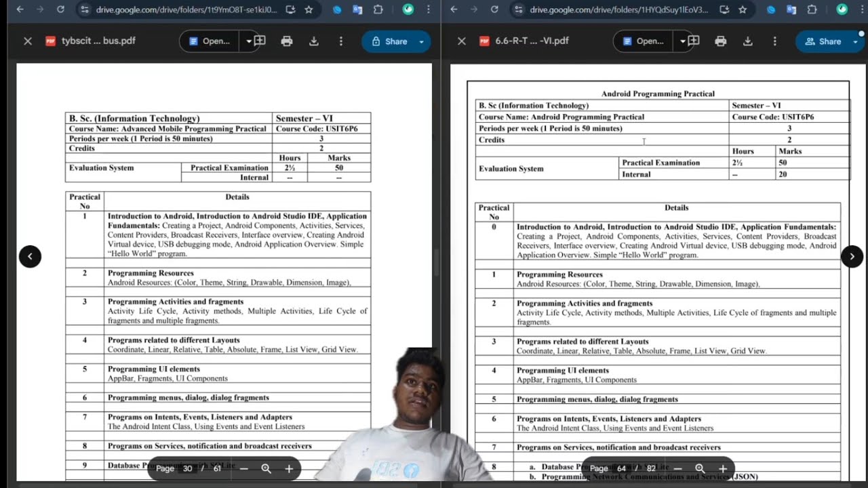Zoom in on the left PDF viewer
The height and width of the screenshot is (488, 868).
289,468
